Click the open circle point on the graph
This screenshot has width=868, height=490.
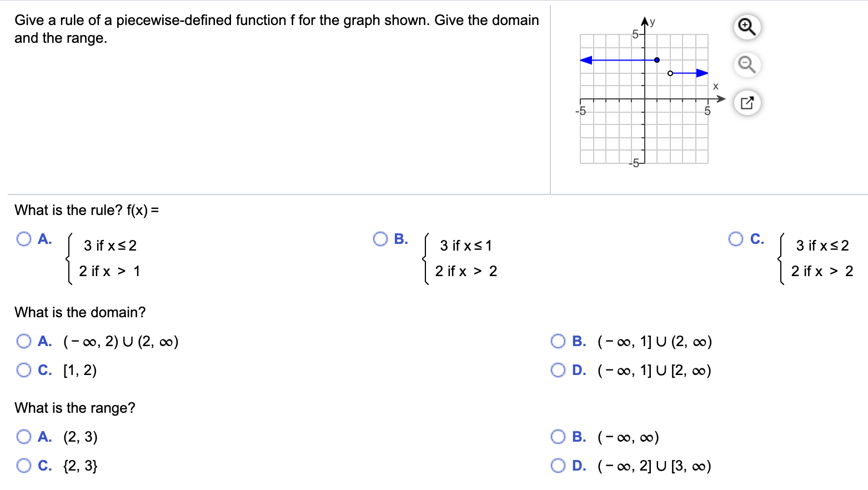click(x=670, y=73)
